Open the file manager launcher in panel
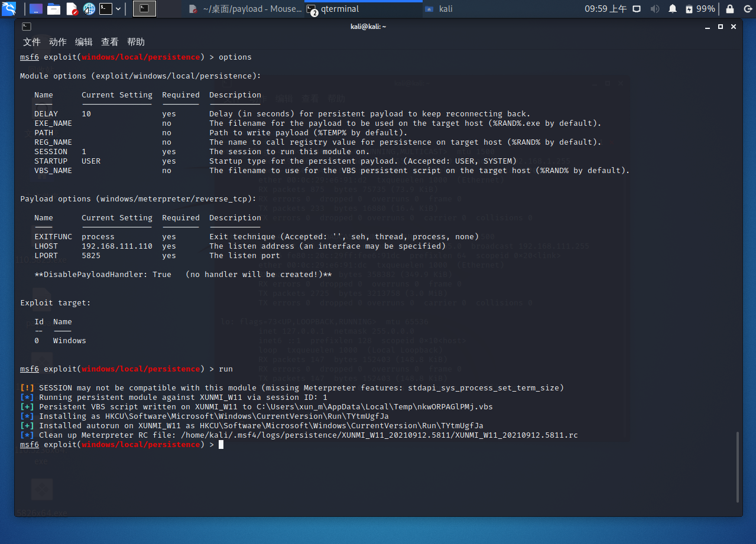The height and width of the screenshot is (544, 756). point(54,9)
